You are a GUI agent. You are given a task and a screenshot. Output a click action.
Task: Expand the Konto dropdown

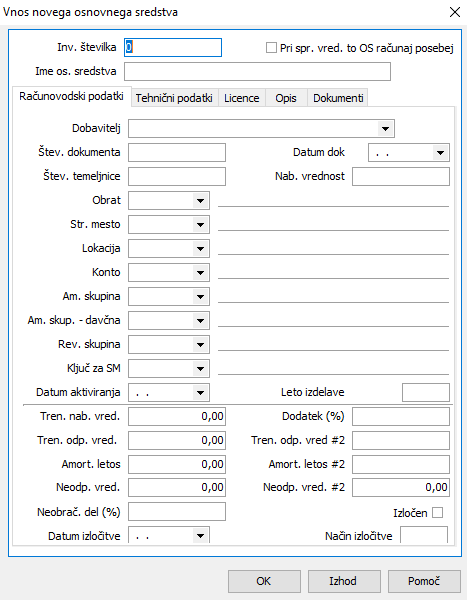pyautogui.click(x=200, y=273)
